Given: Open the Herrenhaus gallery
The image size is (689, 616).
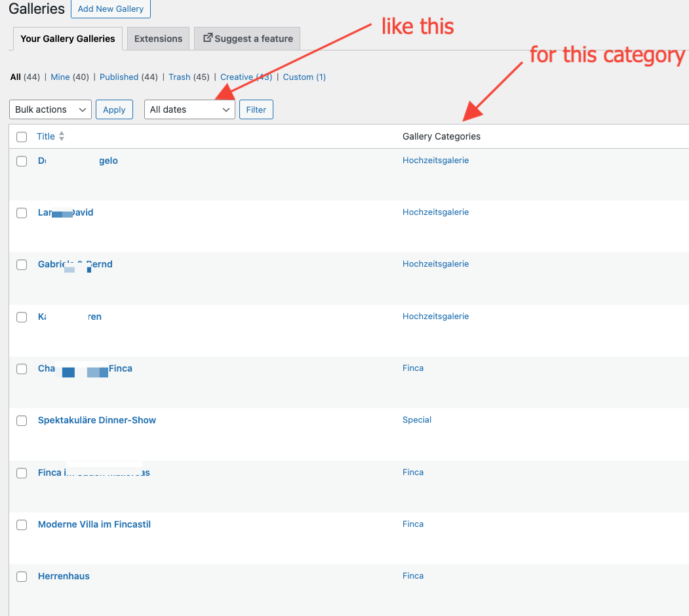Looking at the screenshot, I should coord(64,576).
